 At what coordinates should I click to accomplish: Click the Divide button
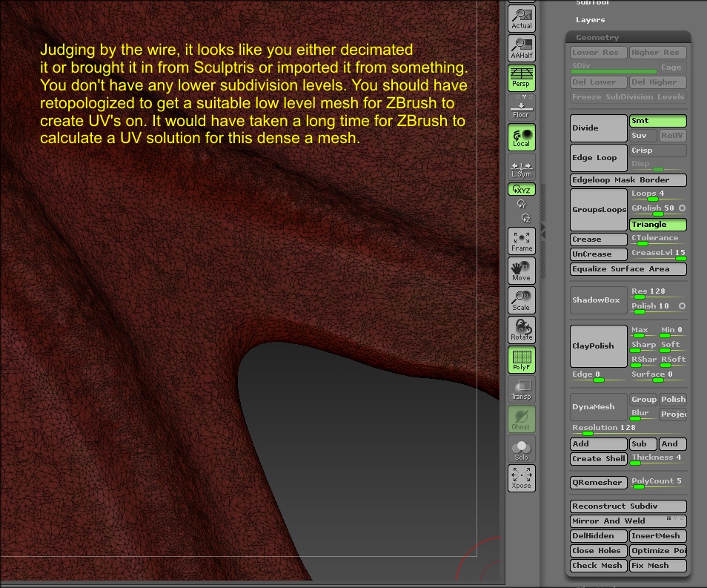coord(598,128)
